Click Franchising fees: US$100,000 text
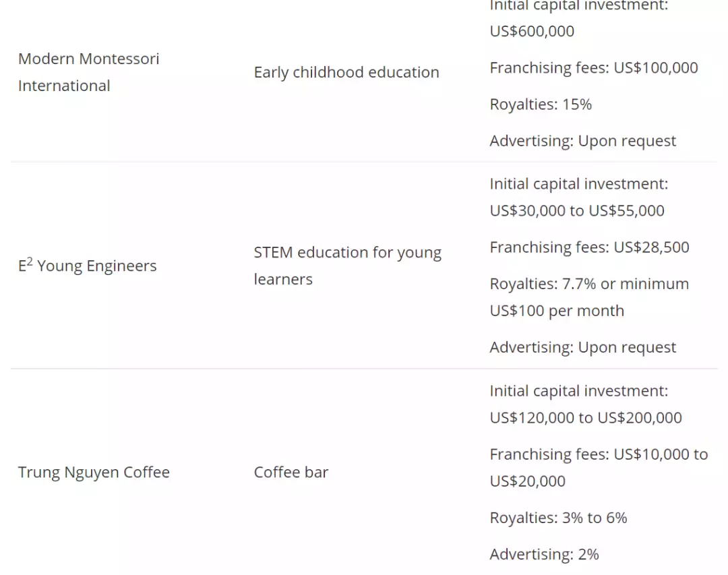This screenshot has height=575, width=728. (593, 67)
